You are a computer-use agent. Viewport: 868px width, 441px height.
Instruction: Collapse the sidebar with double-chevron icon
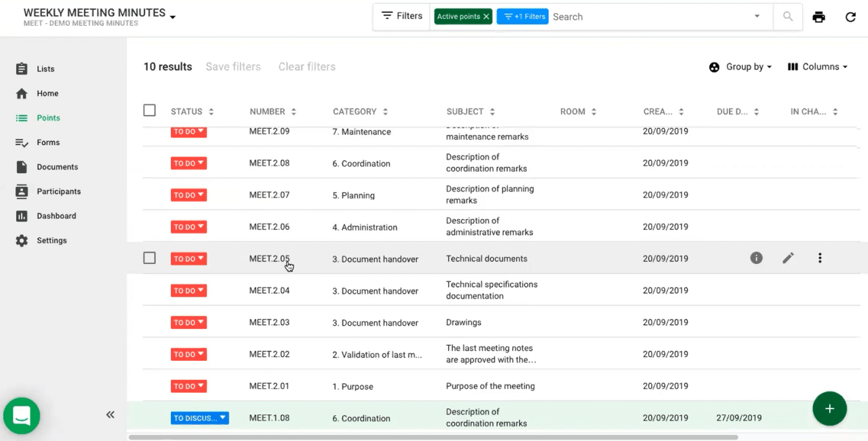(110, 415)
